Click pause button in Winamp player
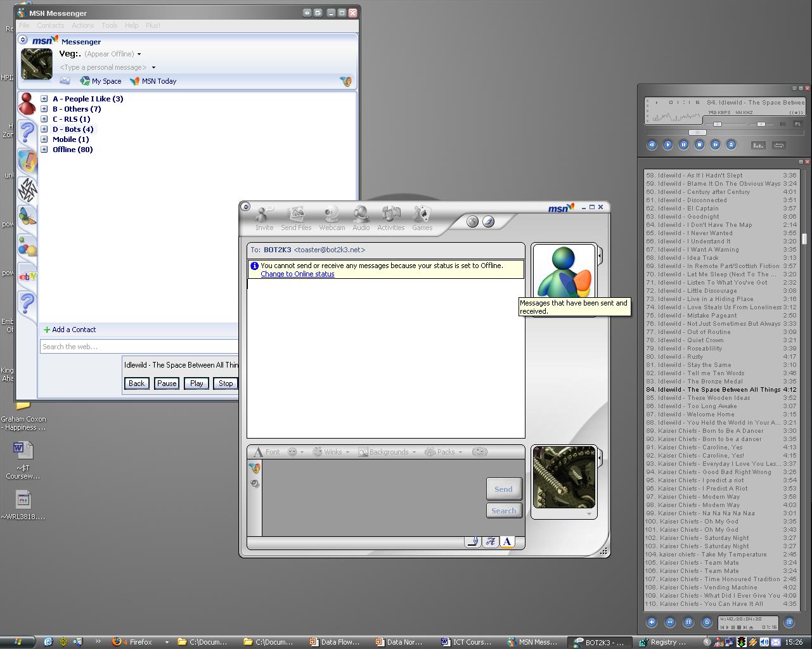Image resolution: width=812 pixels, height=649 pixels. (x=683, y=145)
